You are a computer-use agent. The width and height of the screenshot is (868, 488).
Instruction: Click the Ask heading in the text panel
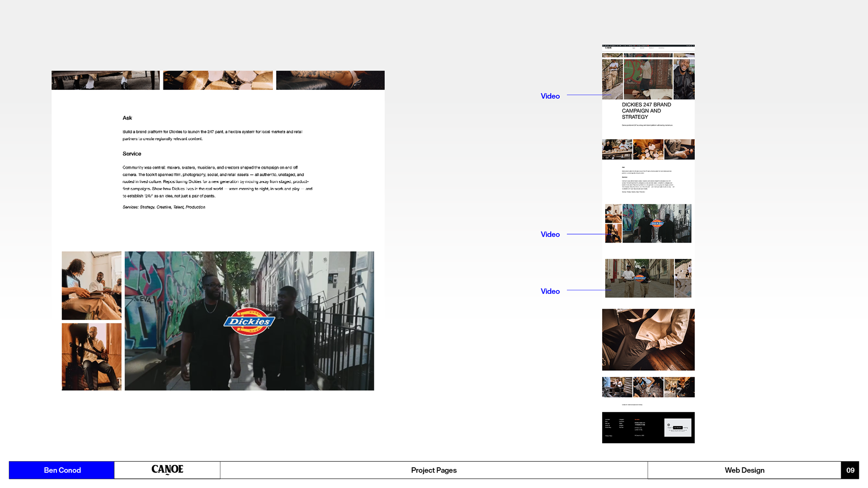[x=127, y=118]
